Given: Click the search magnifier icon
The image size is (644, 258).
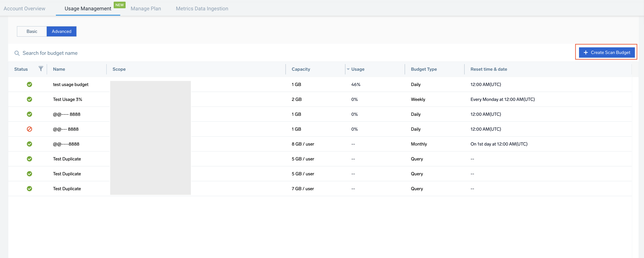Looking at the screenshot, I should [x=17, y=53].
